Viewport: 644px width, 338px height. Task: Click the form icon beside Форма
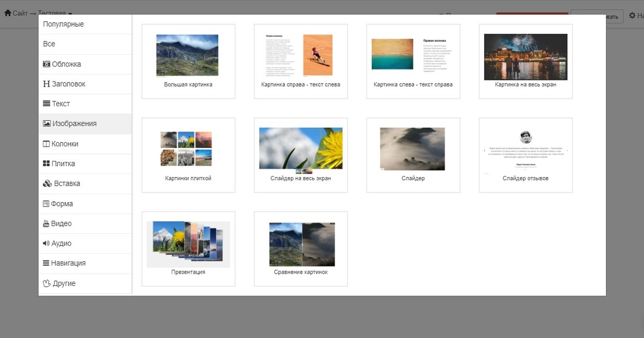46,204
